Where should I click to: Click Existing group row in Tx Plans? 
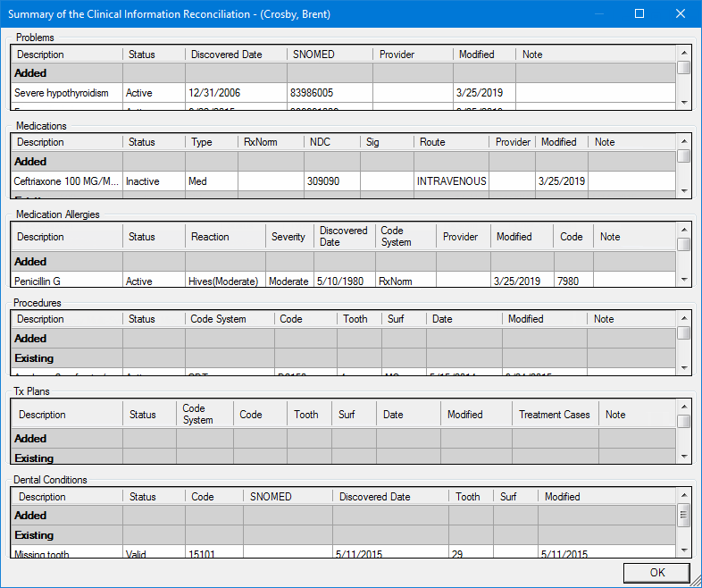point(343,457)
